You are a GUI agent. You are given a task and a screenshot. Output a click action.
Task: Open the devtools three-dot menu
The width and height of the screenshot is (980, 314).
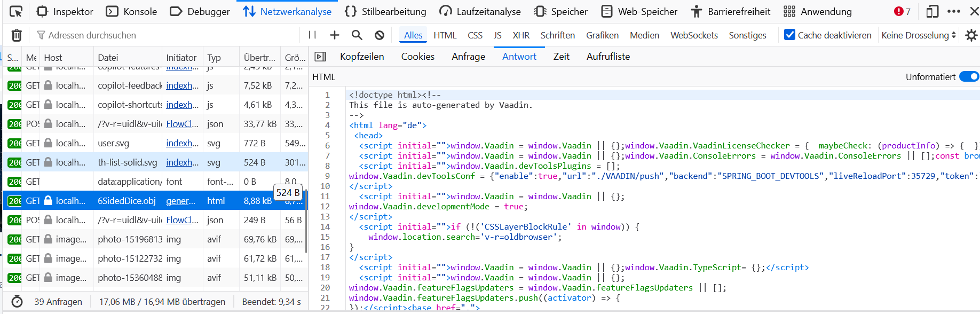954,11
